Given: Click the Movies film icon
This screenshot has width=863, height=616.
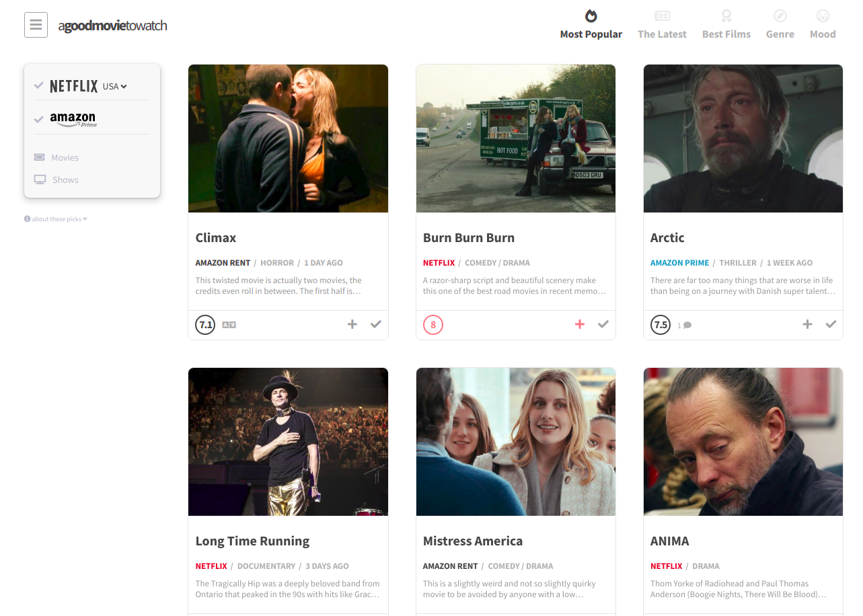Looking at the screenshot, I should [40, 157].
